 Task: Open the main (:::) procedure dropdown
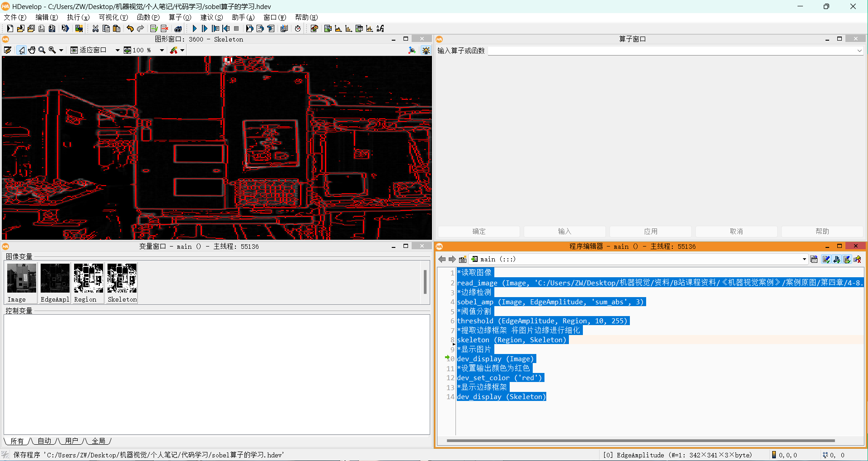click(x=804, y=259)
